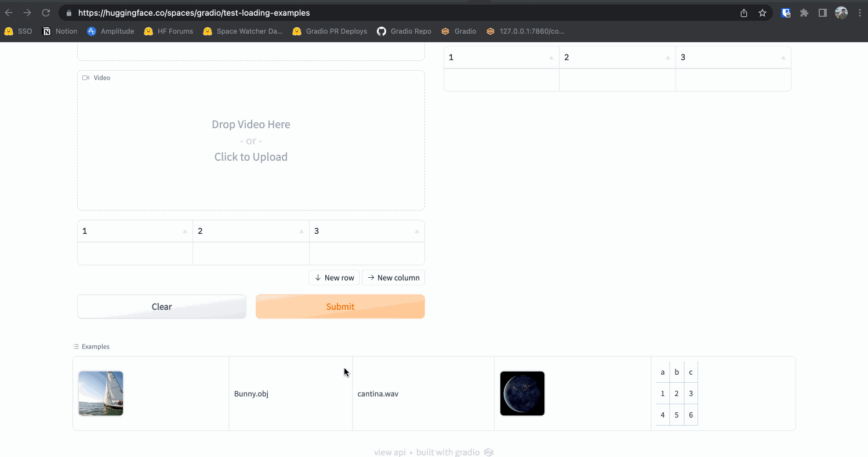Open the page share menu
The width and height of the screenshot is (868, 457).
[x=744, y=12]
